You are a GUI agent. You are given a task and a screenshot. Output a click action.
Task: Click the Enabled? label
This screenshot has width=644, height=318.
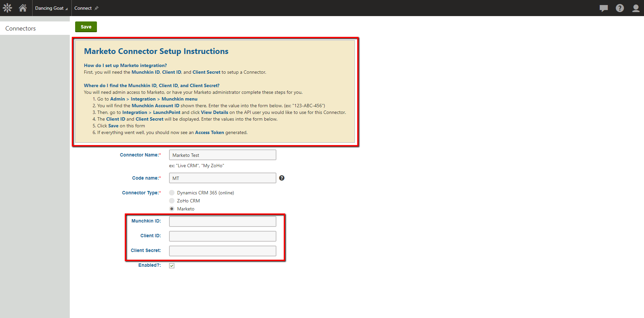pyautogui.click(x=150, y=265)
